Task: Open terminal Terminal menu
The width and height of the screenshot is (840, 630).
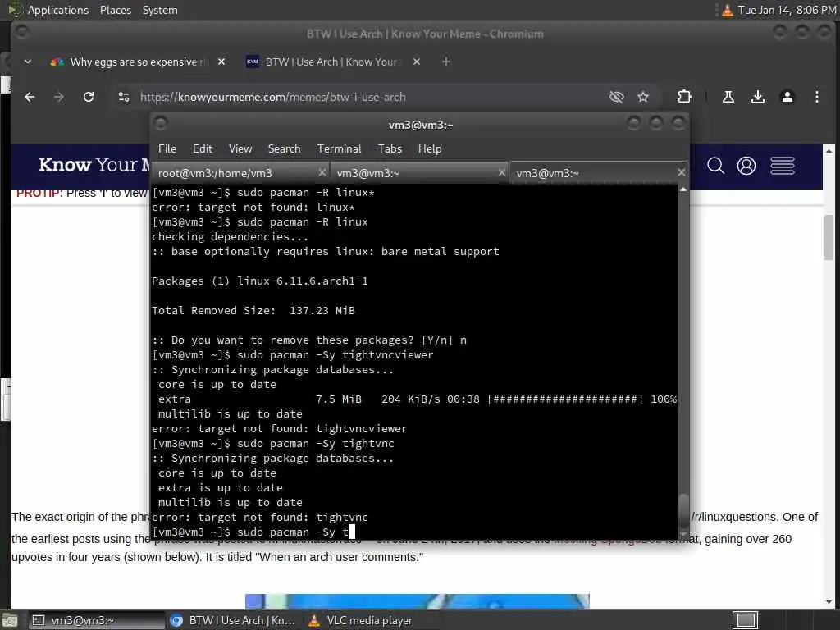Action: (x=339, y=149)
